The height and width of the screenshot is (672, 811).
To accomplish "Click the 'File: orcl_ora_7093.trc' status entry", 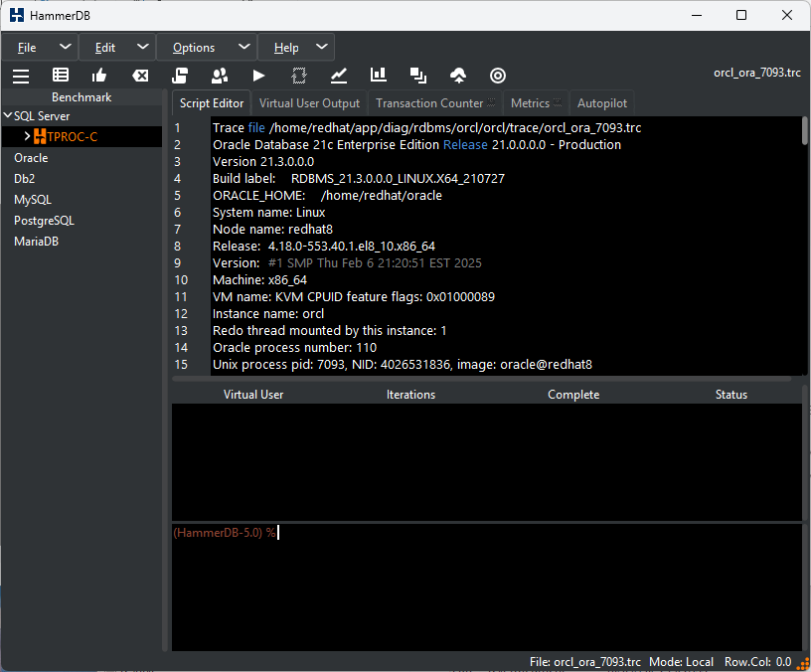I will click(x=585, y=662).
